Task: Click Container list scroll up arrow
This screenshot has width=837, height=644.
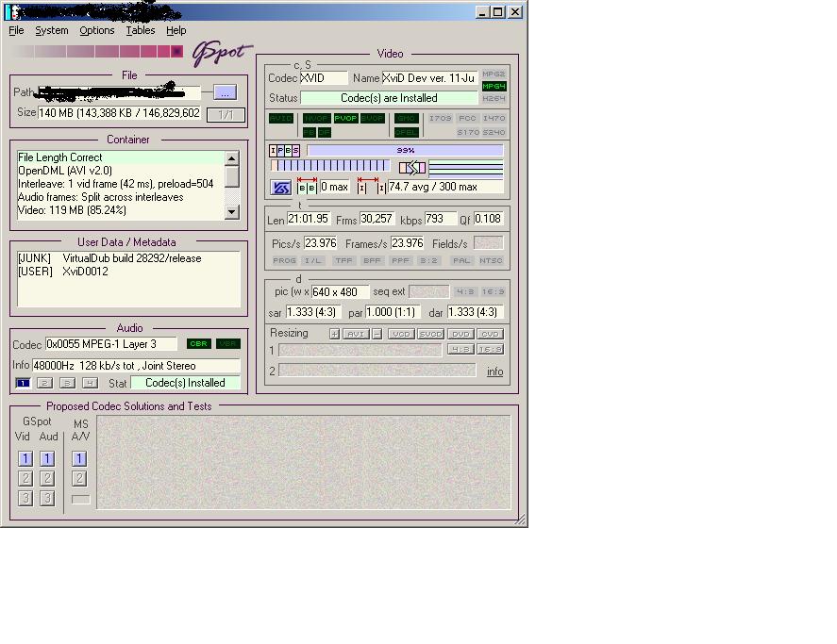Action: [x=232, y=158]
